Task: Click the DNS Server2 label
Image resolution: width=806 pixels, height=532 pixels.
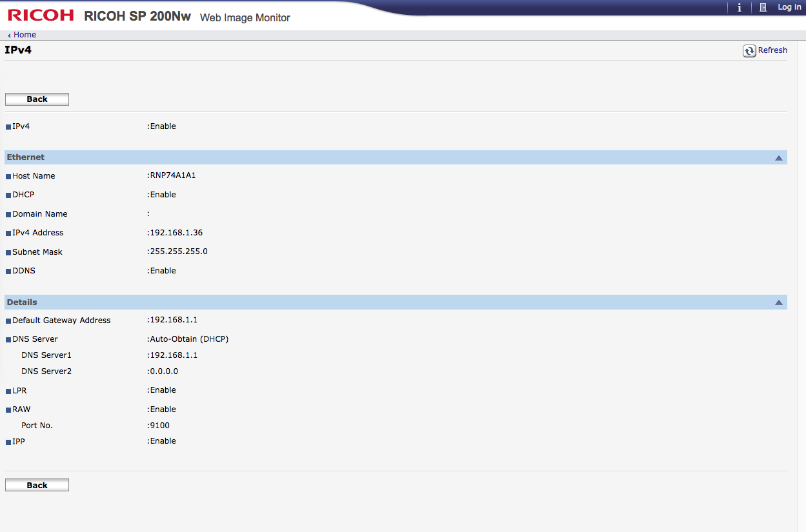Action: pyautogui.click(x=46, y=371)
